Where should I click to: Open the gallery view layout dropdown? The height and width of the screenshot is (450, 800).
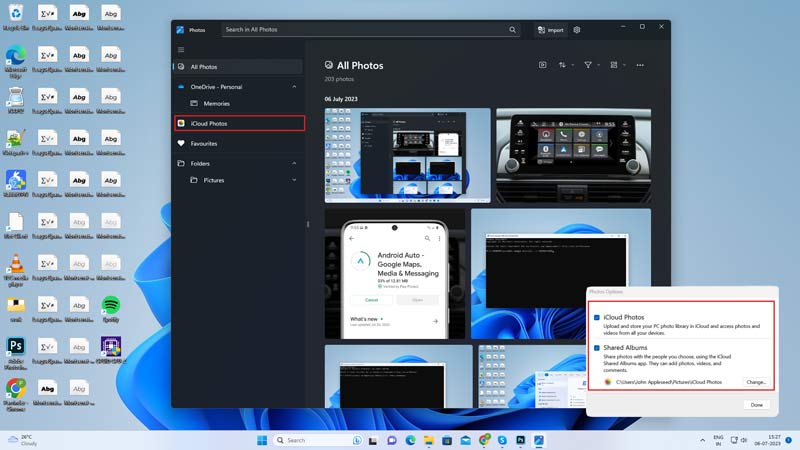tap(617, 65)
